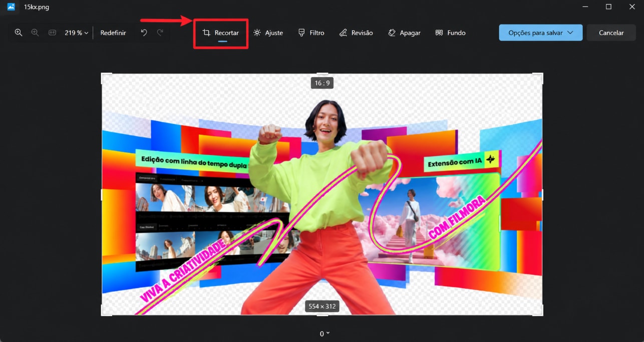Open the Revisão markup tab
Screen dimensions: 644x342
[x=356, y=33]
